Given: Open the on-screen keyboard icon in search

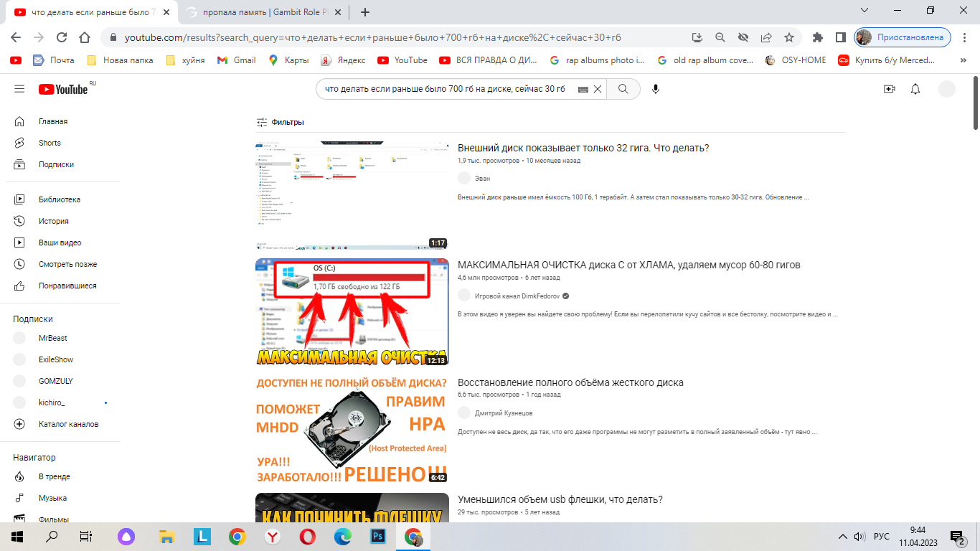Looking at the screenshot, I should [x=583, y=89].
